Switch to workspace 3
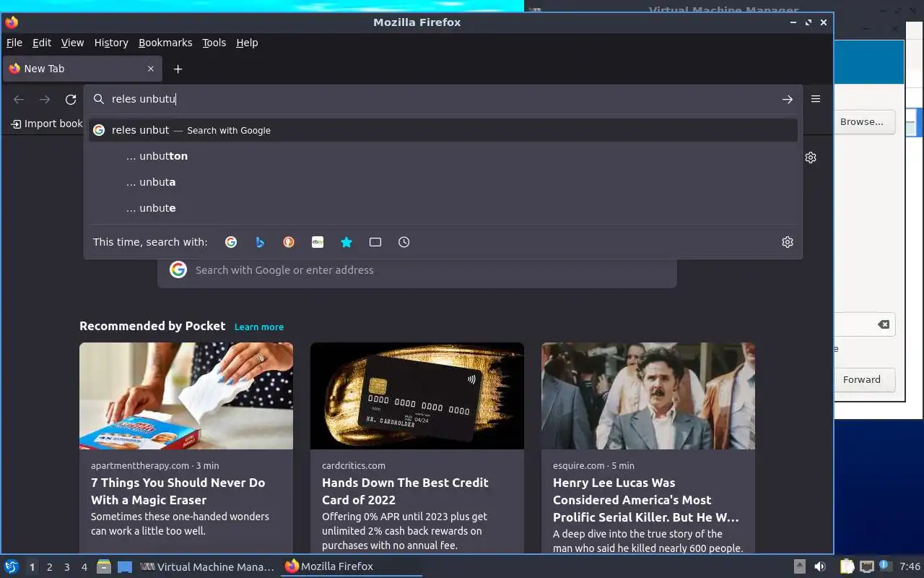This screenshot has height=578, width=924. (x=66, y=567)
